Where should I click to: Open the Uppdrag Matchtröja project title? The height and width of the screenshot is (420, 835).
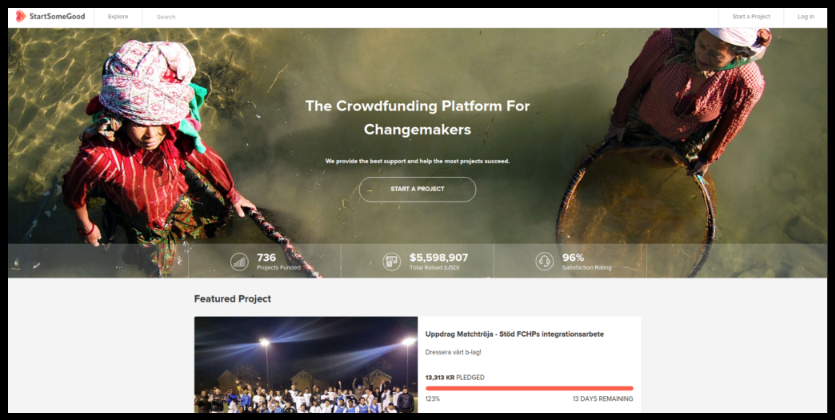click(x=514, y=334)
